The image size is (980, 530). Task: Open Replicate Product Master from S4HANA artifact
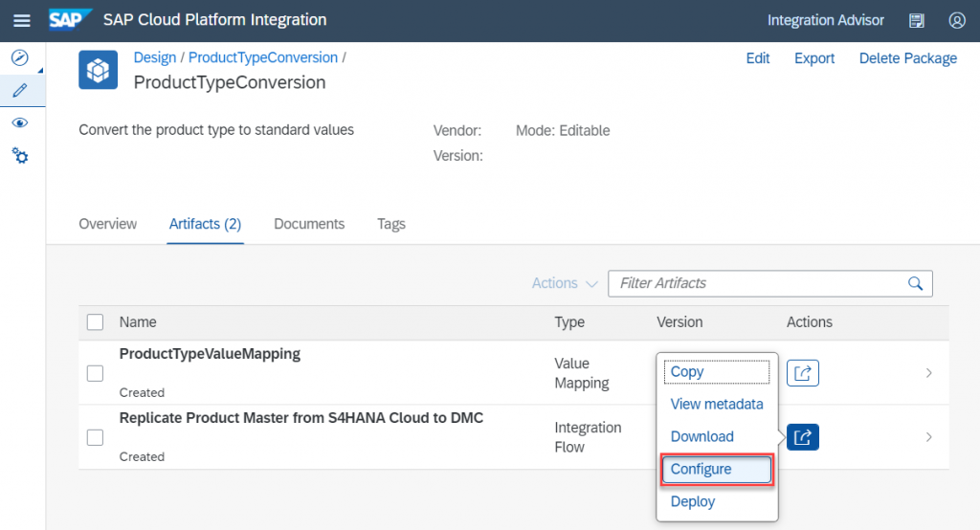tap(301, 417)
